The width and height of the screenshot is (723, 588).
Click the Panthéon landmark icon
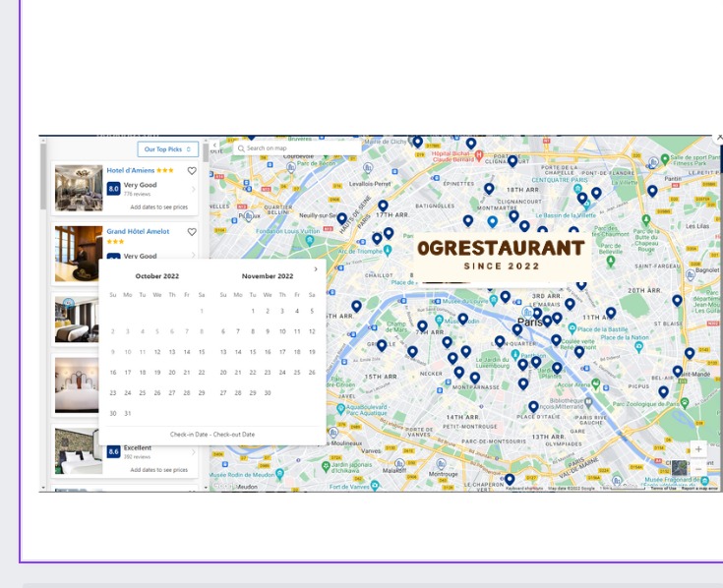(x=515, y=354)
